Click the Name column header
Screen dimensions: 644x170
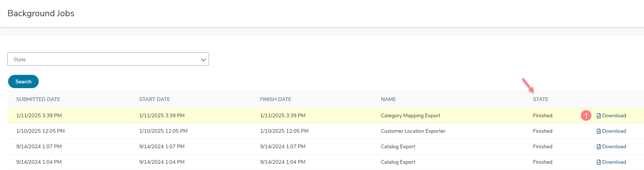coord(388,99)
